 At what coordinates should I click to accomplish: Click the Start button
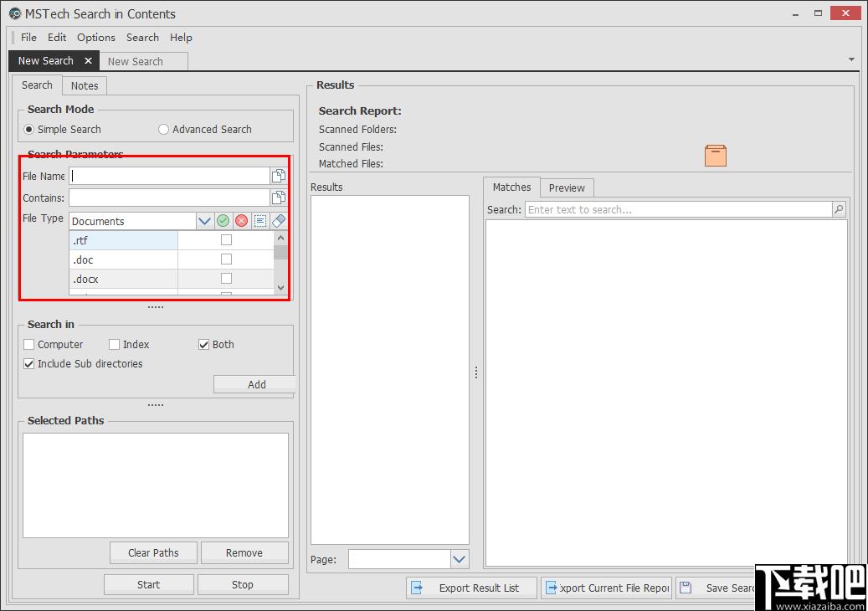click(148, 584)
